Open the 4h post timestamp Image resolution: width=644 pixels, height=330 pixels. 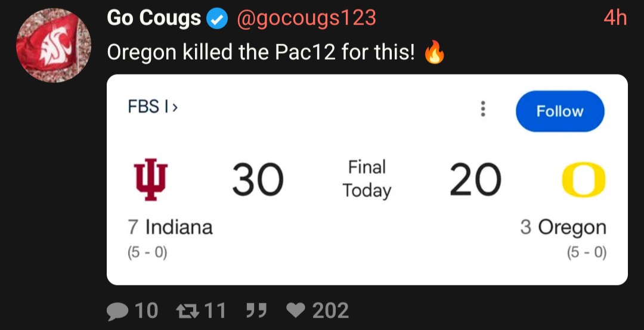[615, 18]
